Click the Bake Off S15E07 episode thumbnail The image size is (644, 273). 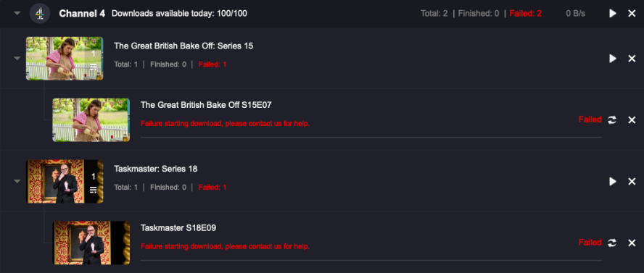[x=91, y=119]
